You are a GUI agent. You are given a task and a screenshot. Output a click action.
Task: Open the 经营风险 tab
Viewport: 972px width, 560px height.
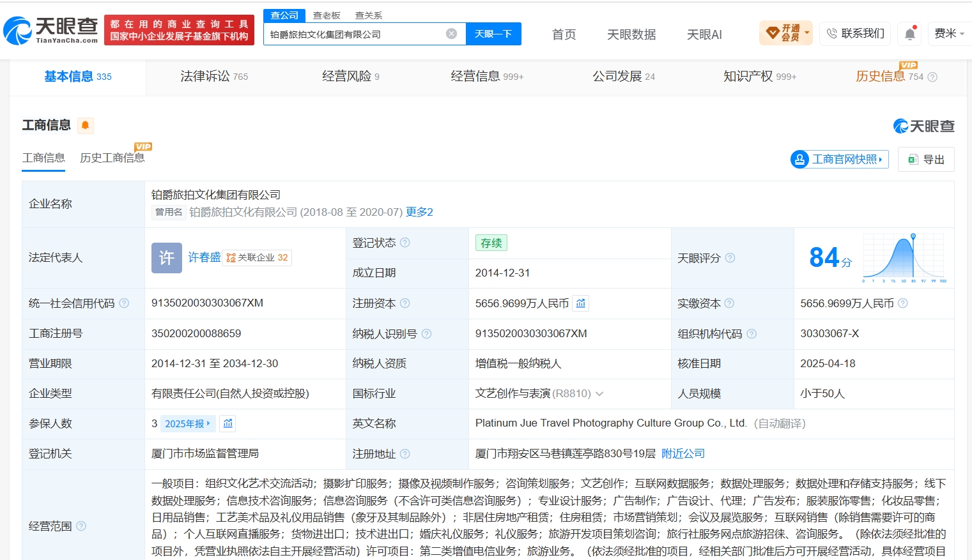pyautogui.click(x=351, y=77)
